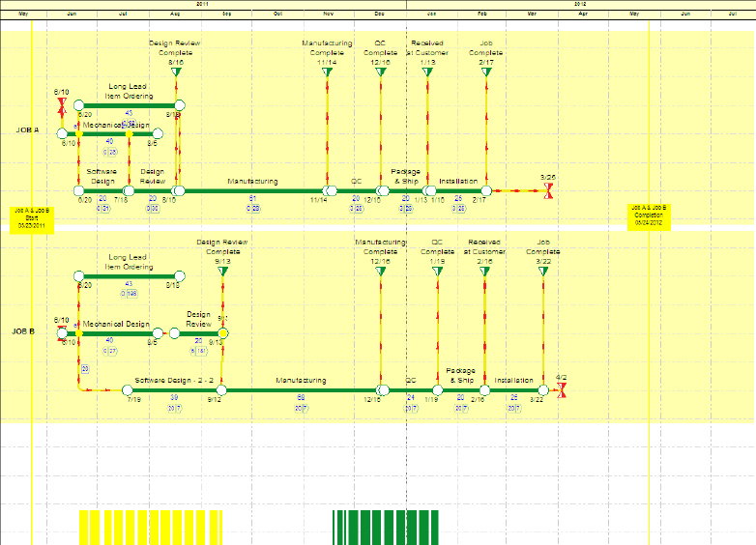Image resolution: width=756 pixels, height=545 pixels.
Task: Click the 2011 year header
Action: click(202, 4)
